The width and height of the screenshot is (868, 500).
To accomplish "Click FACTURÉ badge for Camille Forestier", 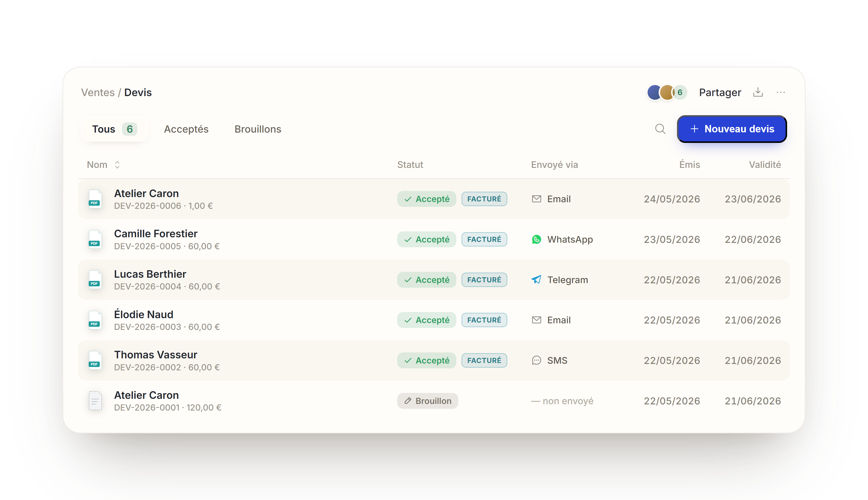I will [484, 239].
